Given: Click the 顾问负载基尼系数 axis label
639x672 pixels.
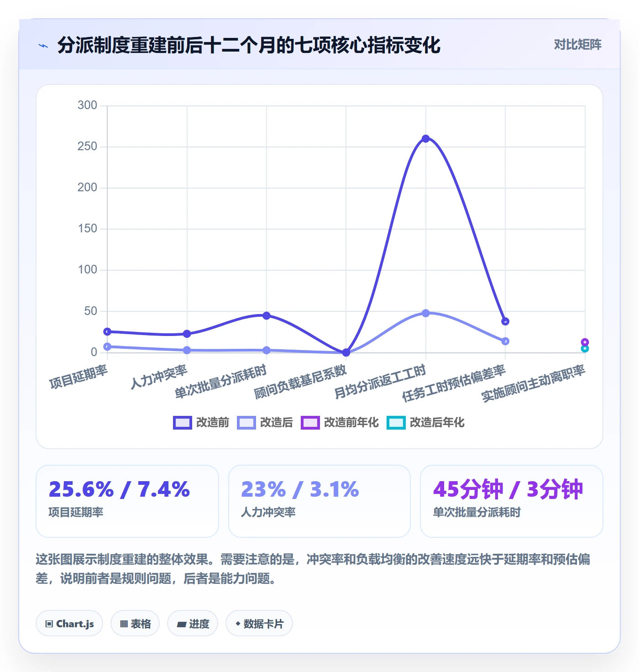Looking at the screenshot, I should tap(300, 383).
